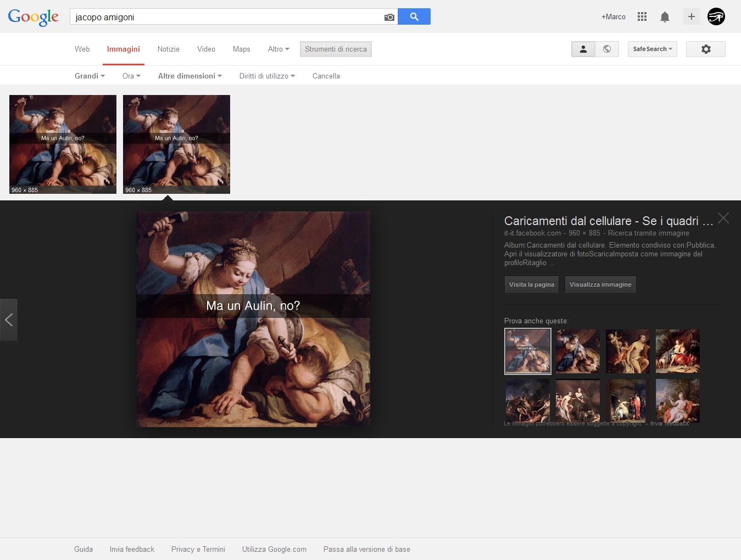Click the large preview painting image
This screenshot has height=560, width=741.
tap(253, 319)
